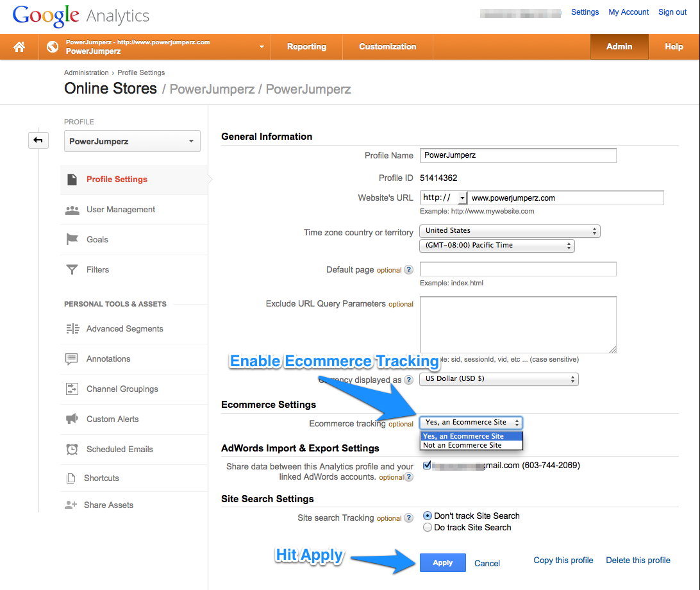
Task: Open the US Dollar currency dropdown
Action: pos(499,379)
